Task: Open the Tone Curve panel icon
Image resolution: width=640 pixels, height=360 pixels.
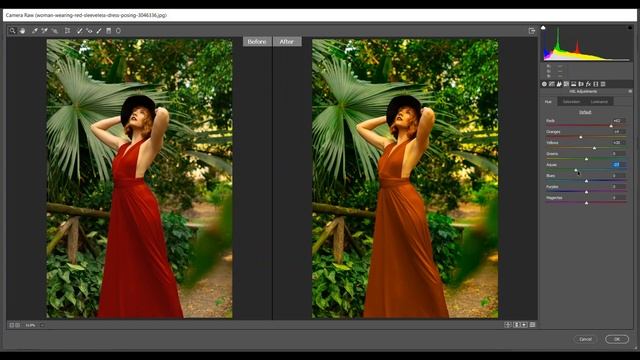Action: [552, 84]
